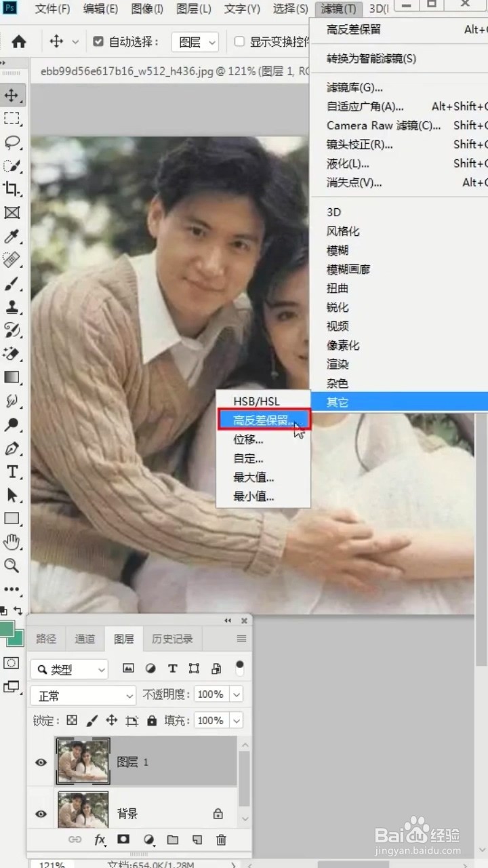Toggle lock all padlock icon

[152, 720]
